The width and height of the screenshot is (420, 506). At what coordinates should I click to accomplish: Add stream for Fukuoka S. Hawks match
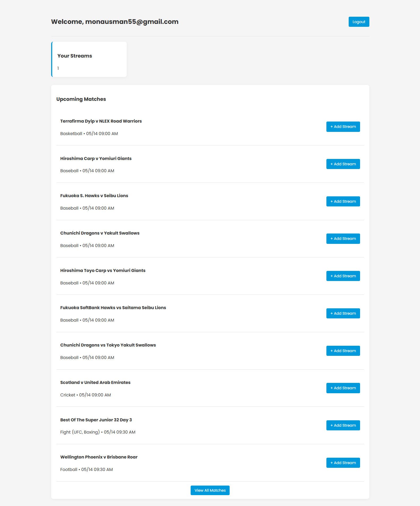343,201
